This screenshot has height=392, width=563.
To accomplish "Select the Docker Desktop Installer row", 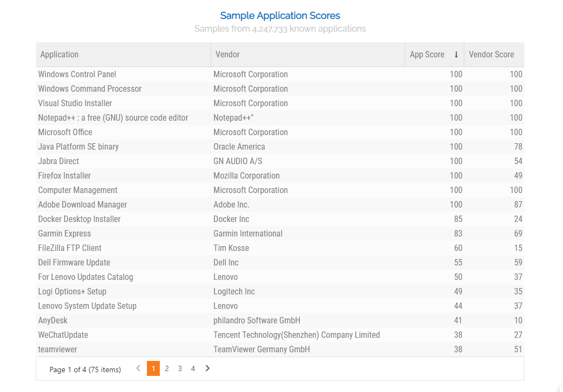I will pos(79,219).
